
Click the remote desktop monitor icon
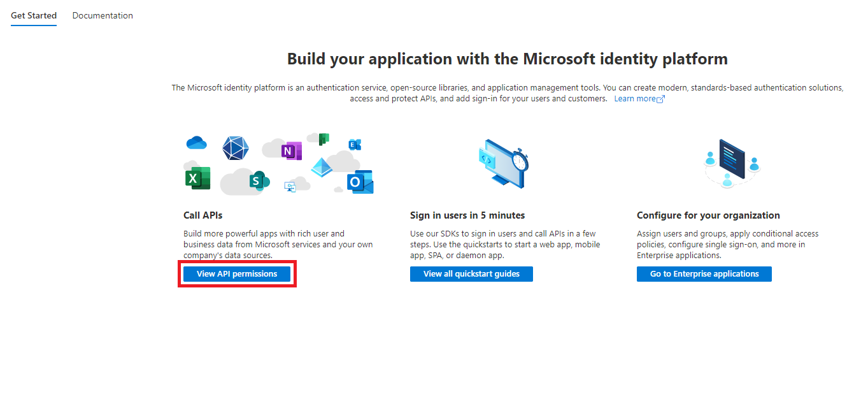pyautogui.click(x=290, y=187)
